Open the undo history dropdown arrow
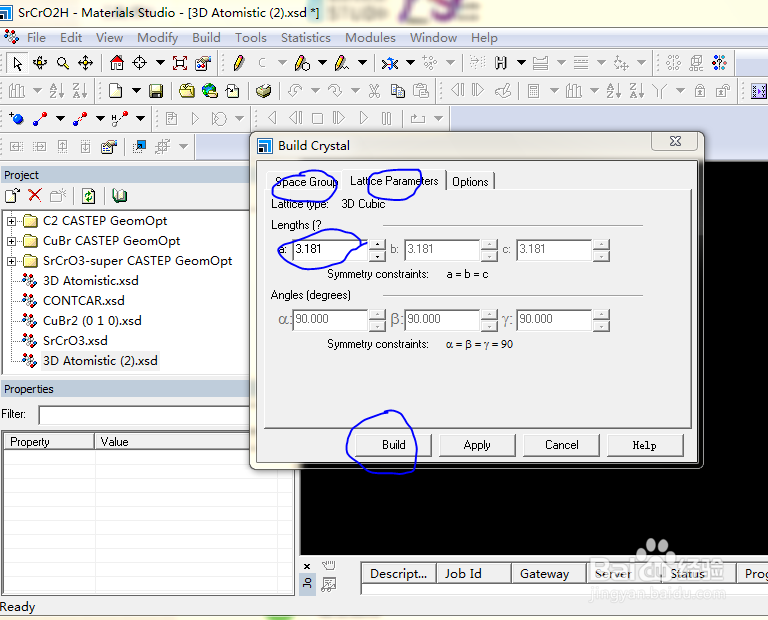Image resolution: width=768 pixels, height=620 pixels. (315, 91)
